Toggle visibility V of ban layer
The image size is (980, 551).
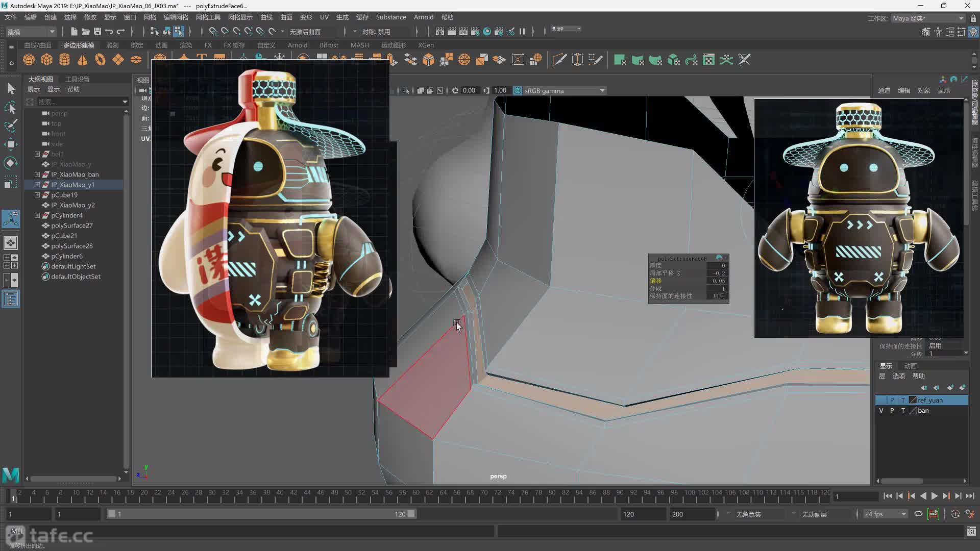point(881,410)
